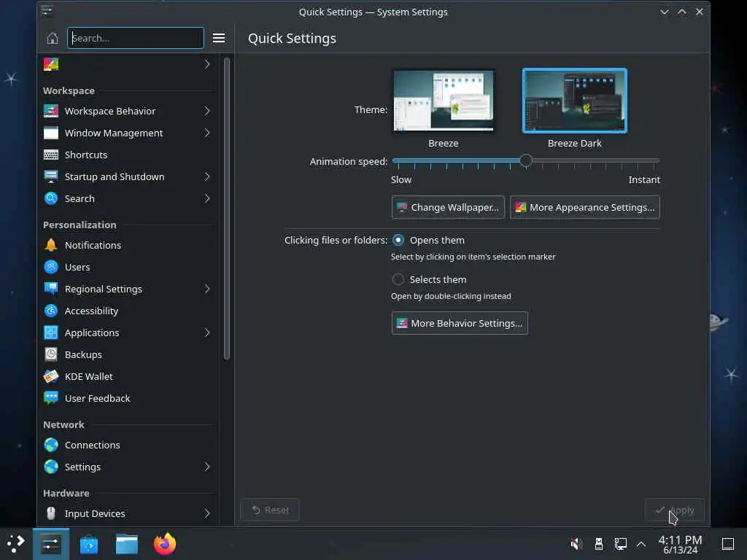Screen dimensions: 747x560
Task: Click Show Desktop icon in taskbar
Action: (728, 544)
